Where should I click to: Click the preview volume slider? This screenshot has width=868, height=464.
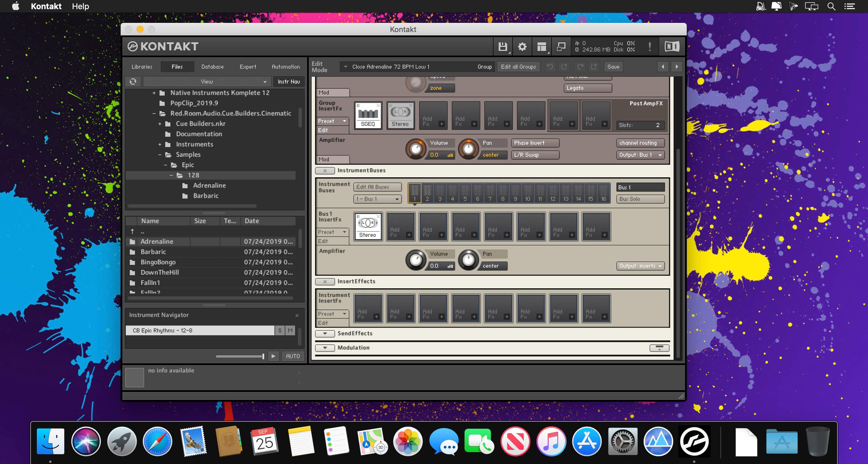click(x=240, y=356)
